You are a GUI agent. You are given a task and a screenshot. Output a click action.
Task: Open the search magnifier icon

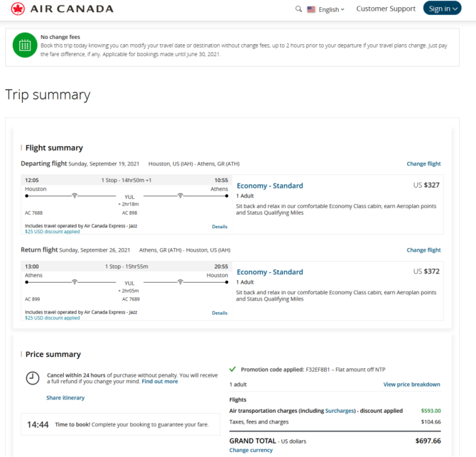[x=298, y=9]
